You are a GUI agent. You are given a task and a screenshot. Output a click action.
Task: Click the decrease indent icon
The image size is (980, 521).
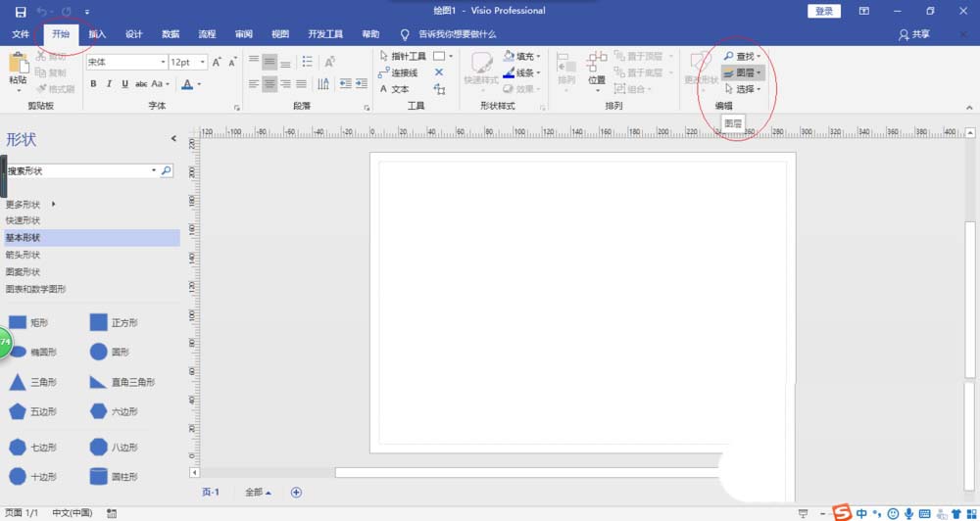345,83
